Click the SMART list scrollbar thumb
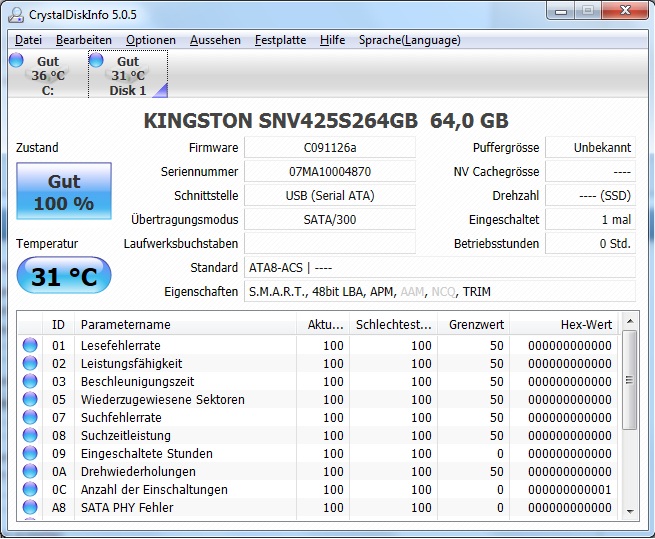The image size is (655, 539). pyautogui.click(x=630, y=380)
